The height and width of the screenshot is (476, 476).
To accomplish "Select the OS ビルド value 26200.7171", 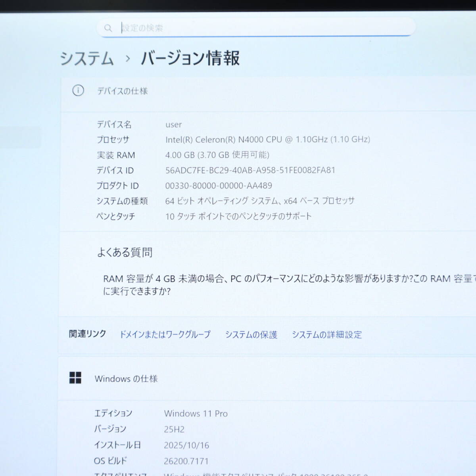I will 186,461.
